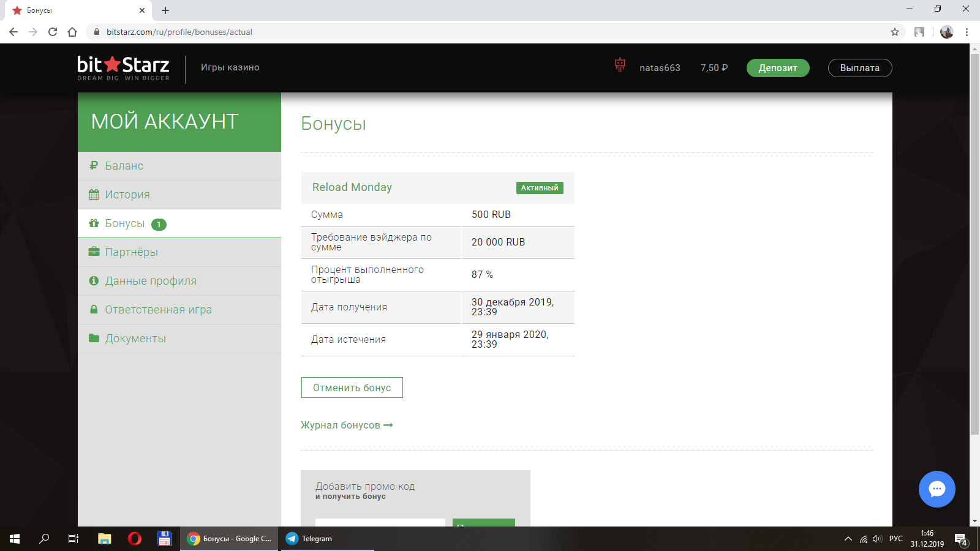Image resolution: width=980 pixels, height=551 pixels.
Task: Select Бонусы in account menu
Action: coord(179,223)
